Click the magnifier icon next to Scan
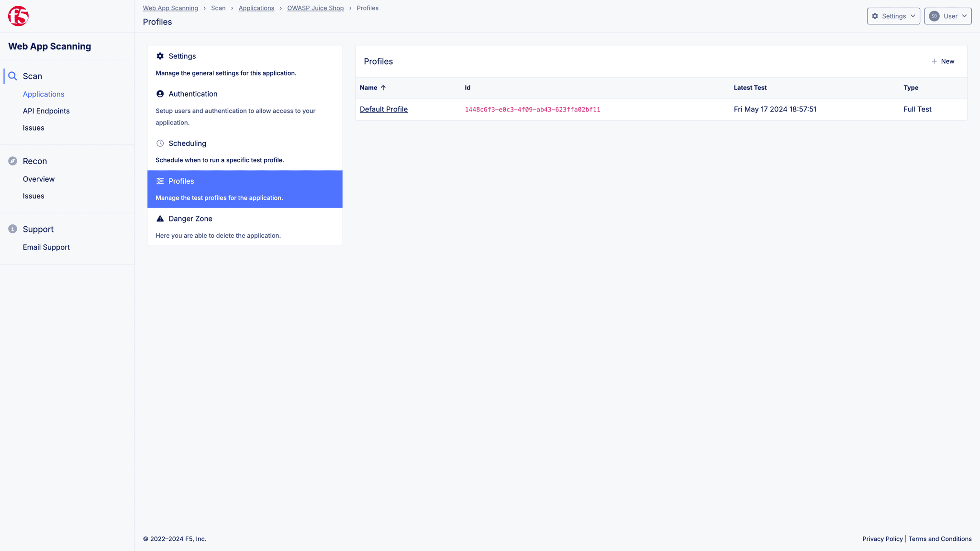980x551 pixels. coord(13,76)
